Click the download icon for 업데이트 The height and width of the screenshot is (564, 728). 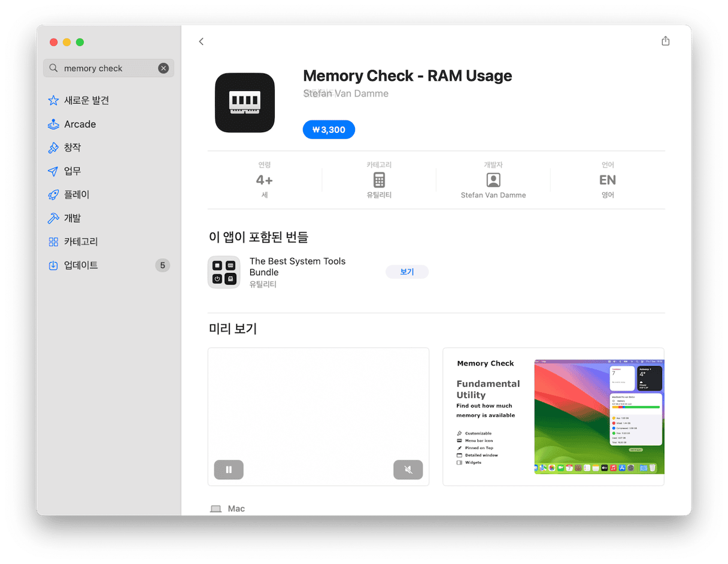click(53, 265)
